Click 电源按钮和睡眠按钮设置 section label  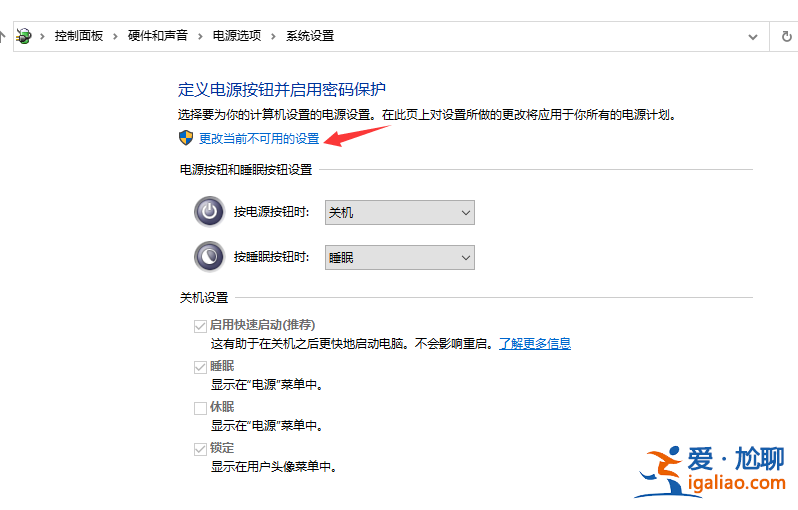246,169
